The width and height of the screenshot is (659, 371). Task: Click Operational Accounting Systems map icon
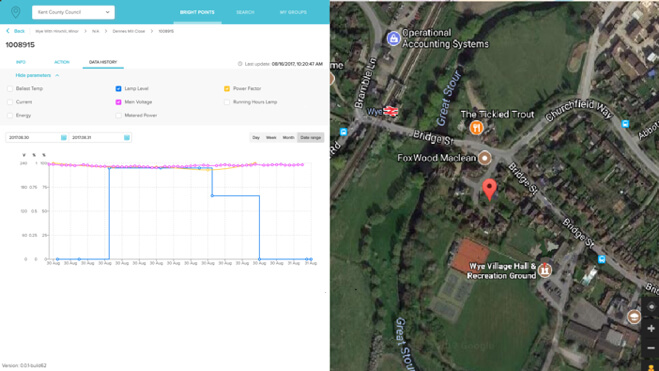tap(393, 38)
